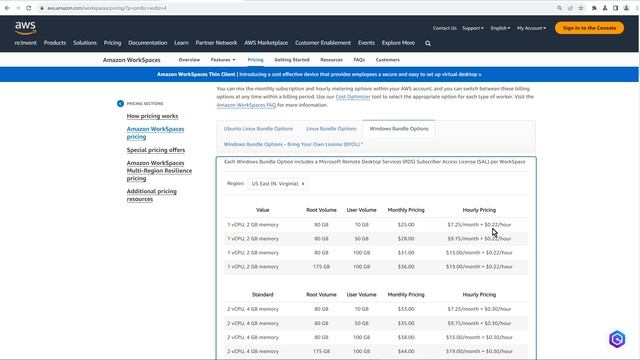Click the browser zoom magnifier icon
The image size is (640, 360).
559,8
